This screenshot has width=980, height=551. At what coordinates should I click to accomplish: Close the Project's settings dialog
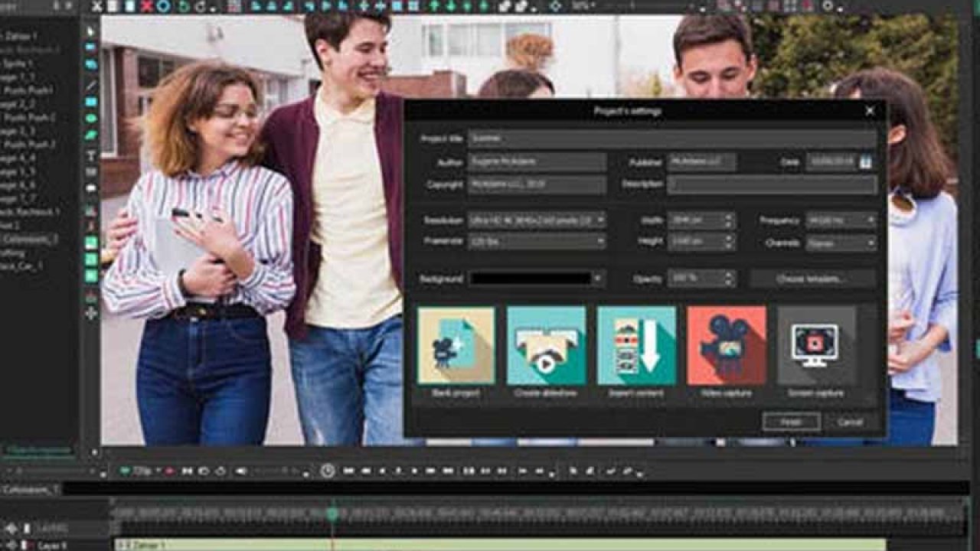coord(870,111)
